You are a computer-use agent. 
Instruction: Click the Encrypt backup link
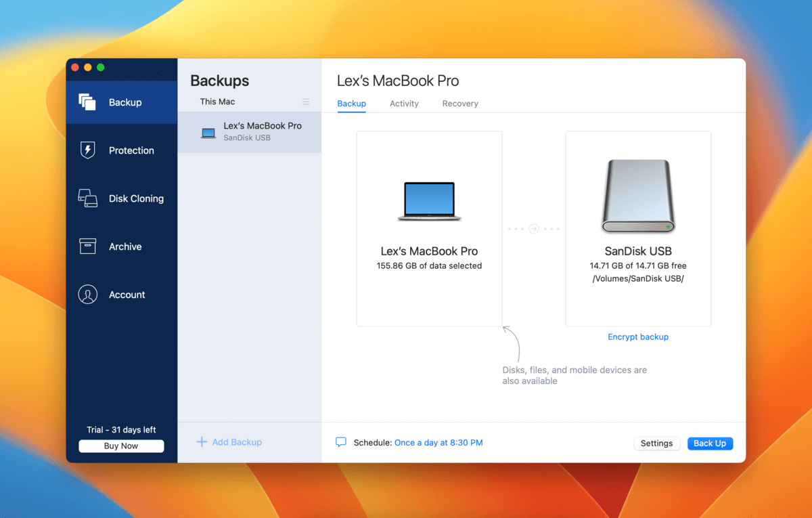(x=638, y=337)
